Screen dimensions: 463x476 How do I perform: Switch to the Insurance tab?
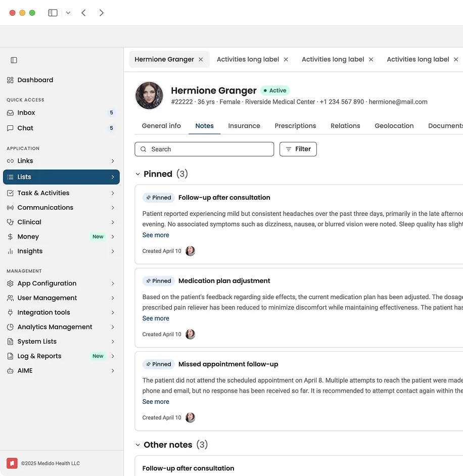click(244, 126)
